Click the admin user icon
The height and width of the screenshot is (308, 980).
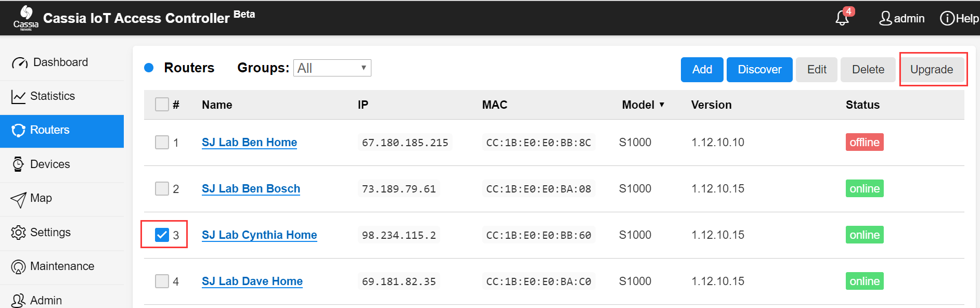pos(885,18)
